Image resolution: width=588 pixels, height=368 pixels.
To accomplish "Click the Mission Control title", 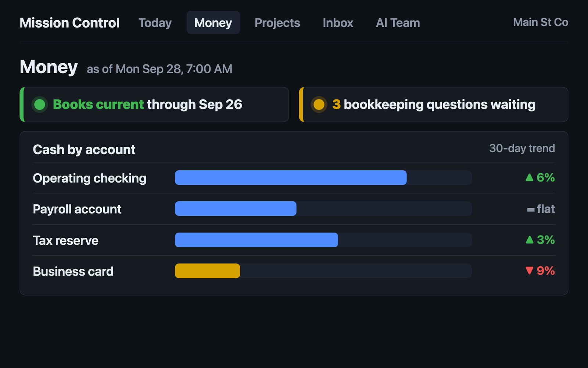I will [69, 23].
